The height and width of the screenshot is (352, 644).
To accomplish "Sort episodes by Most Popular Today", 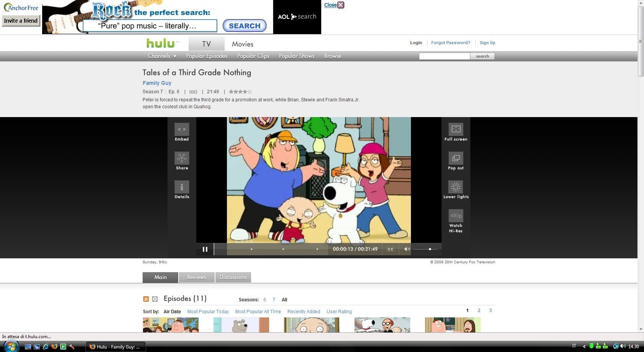I will [208, 312].
